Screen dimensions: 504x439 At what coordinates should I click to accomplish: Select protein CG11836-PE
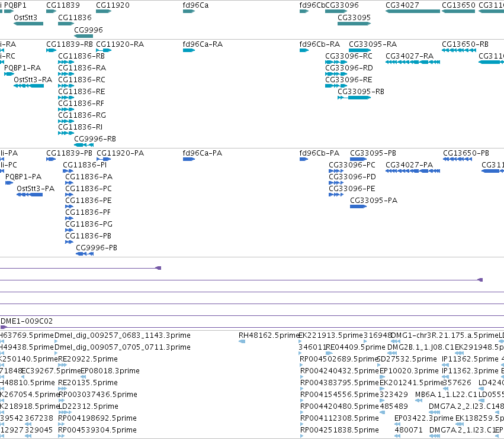[69, 206]
